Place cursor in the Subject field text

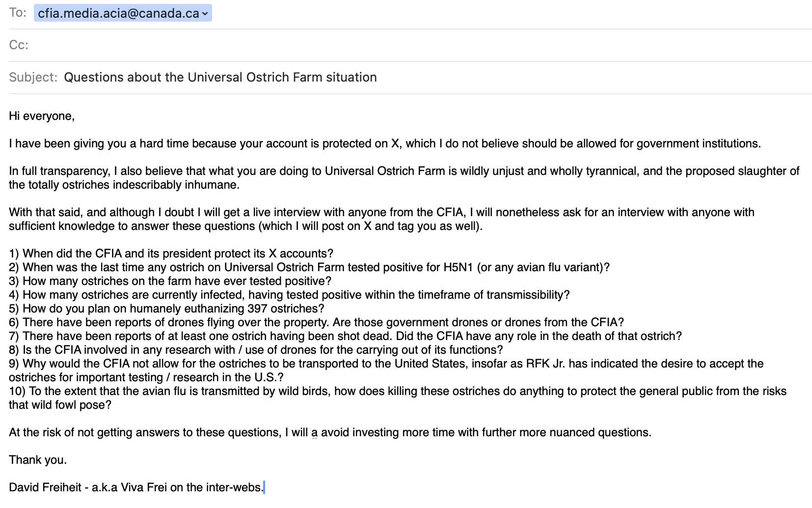coord(220,77)
